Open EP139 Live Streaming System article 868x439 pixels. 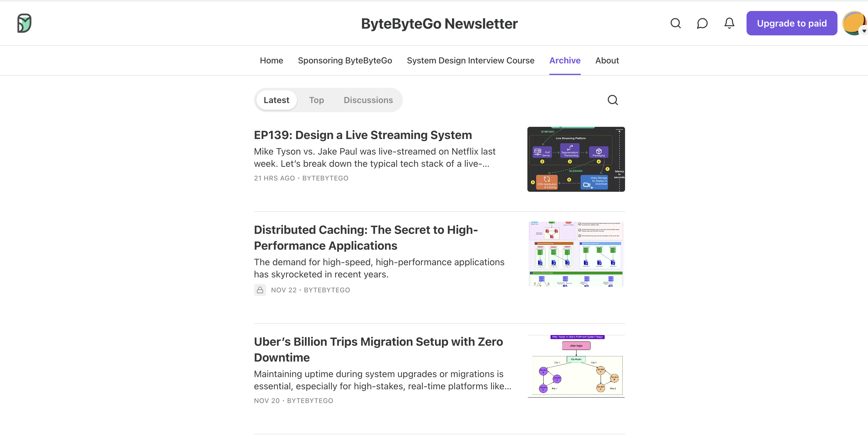click(x=363, y=135)
